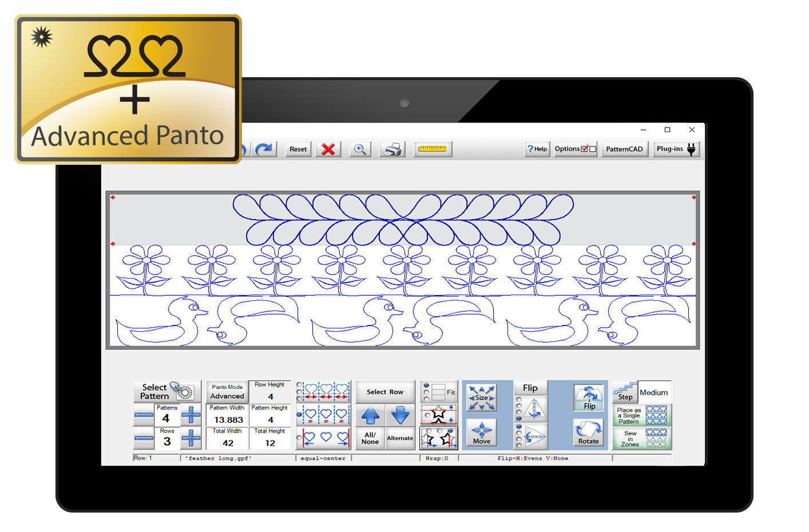The image size is (809, 532).
Task: Click the Row Height value field
Action: 270,392
